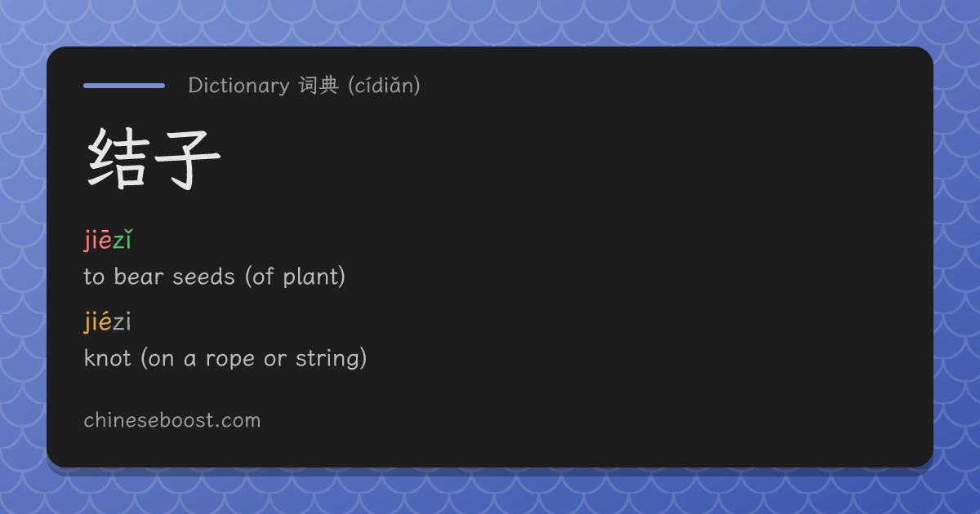Select the word Dictionary in the header
The image size is (980, 514).
coord(238,85)
